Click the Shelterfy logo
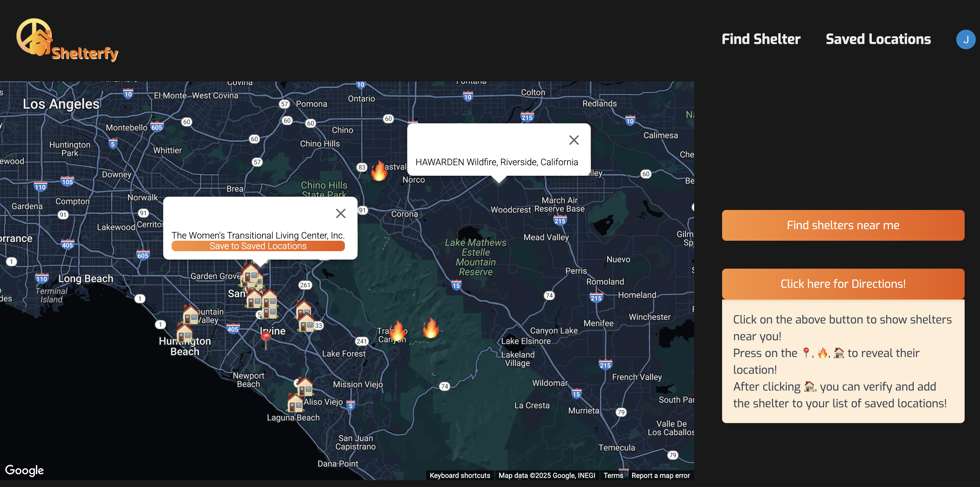The height and width of the screenshot is (487, 980). click(x=67, y=41)
